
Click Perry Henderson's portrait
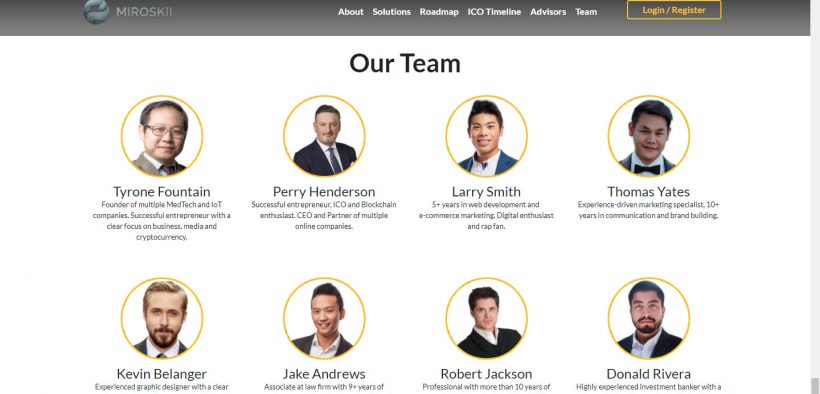tap(324, 136)
